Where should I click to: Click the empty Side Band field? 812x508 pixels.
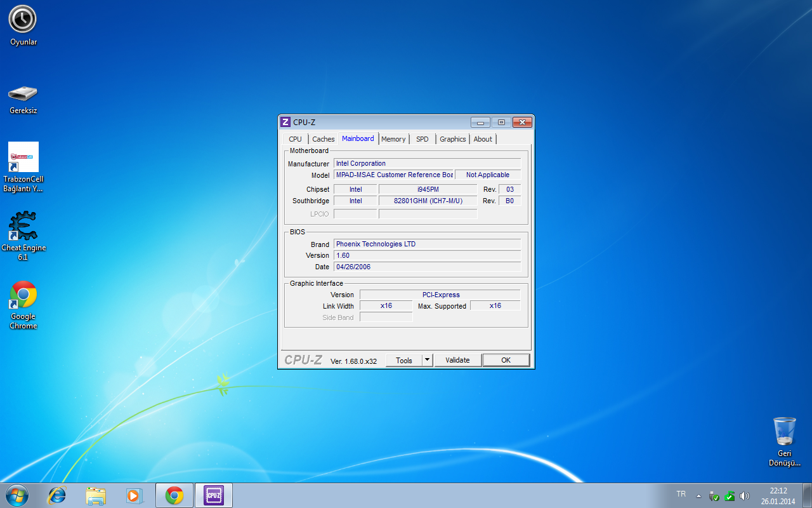386,317
